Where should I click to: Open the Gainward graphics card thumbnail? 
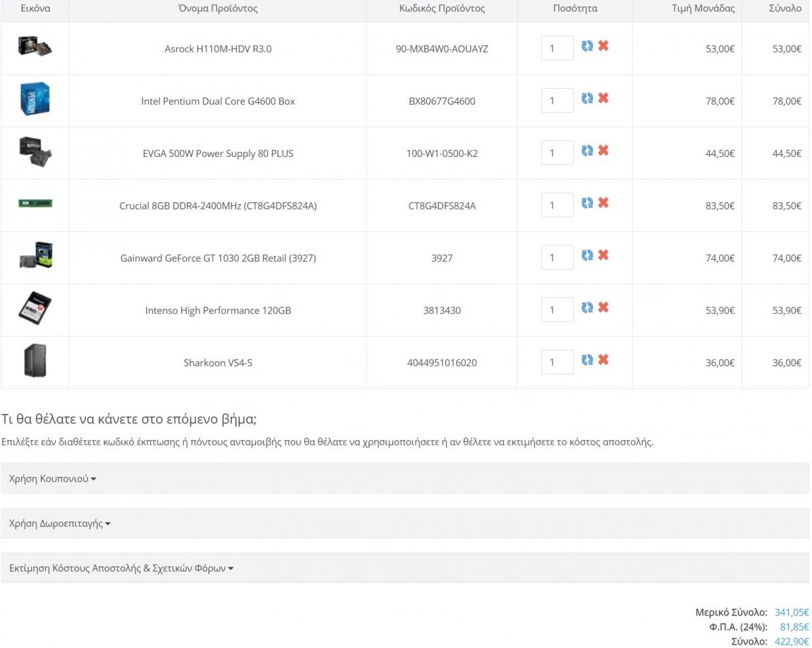point(35,256)
